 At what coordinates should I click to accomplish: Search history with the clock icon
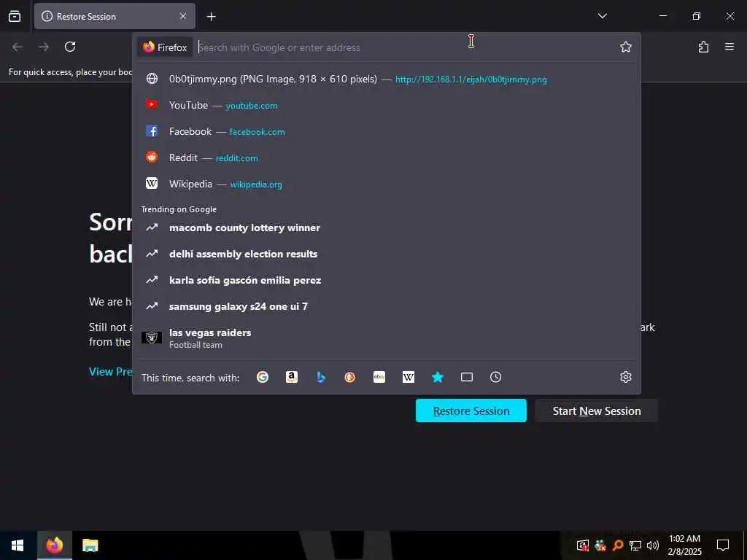tap(495, 377)
